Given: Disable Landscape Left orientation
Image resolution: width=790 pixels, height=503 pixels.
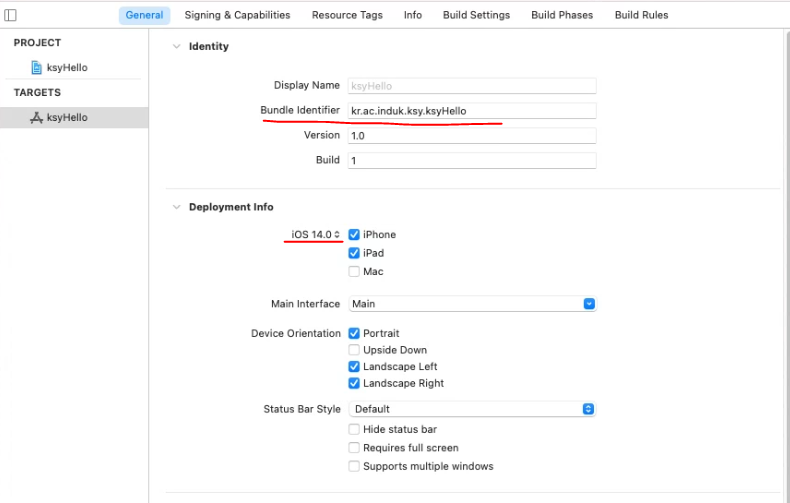Looking at the screenshot, I should click(354, 366).
